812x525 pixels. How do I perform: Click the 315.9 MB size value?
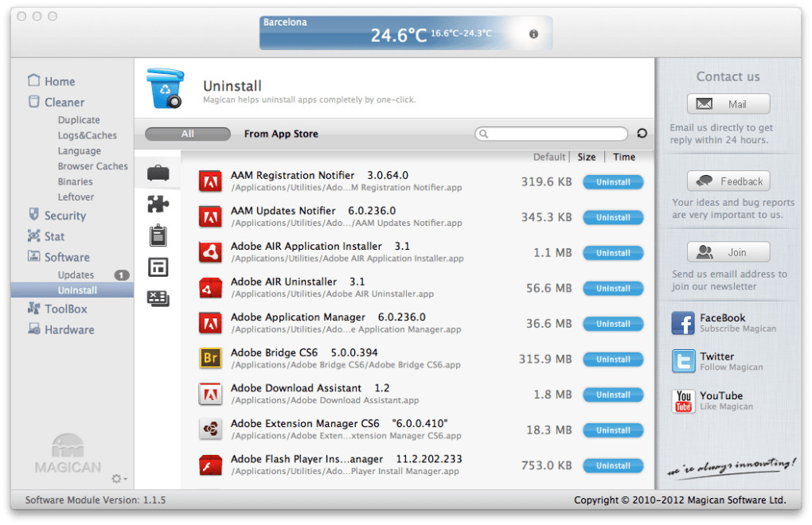545,359
